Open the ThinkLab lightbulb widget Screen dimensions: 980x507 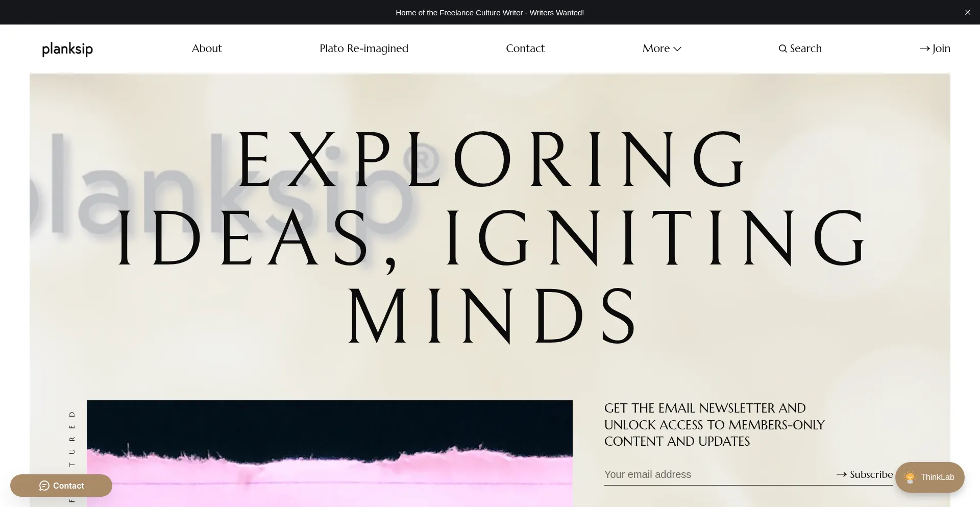pos(910,477)
